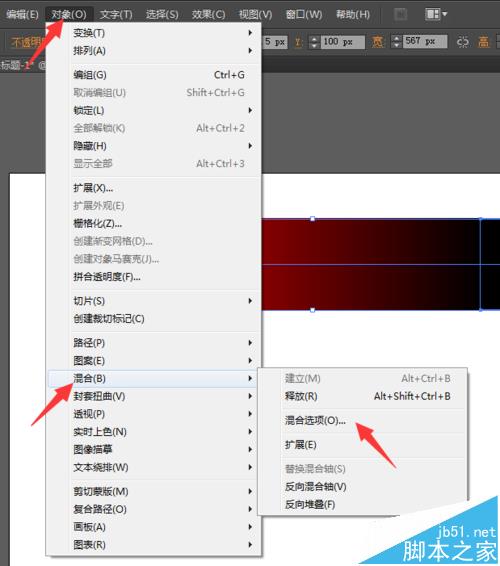
Task: Expand the 透视(P) submenu
Action: (x=154, y=414)
